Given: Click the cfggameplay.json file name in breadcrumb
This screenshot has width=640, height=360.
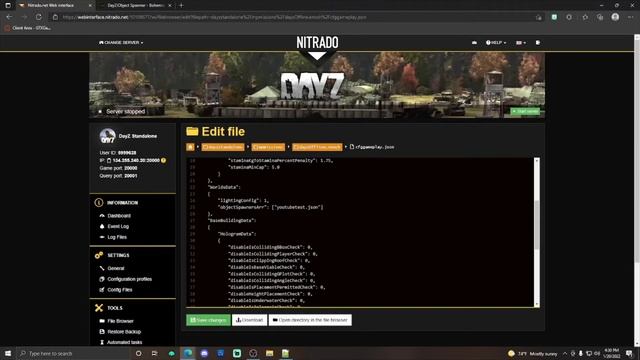Looking at the screenshot, I should 375,147.
